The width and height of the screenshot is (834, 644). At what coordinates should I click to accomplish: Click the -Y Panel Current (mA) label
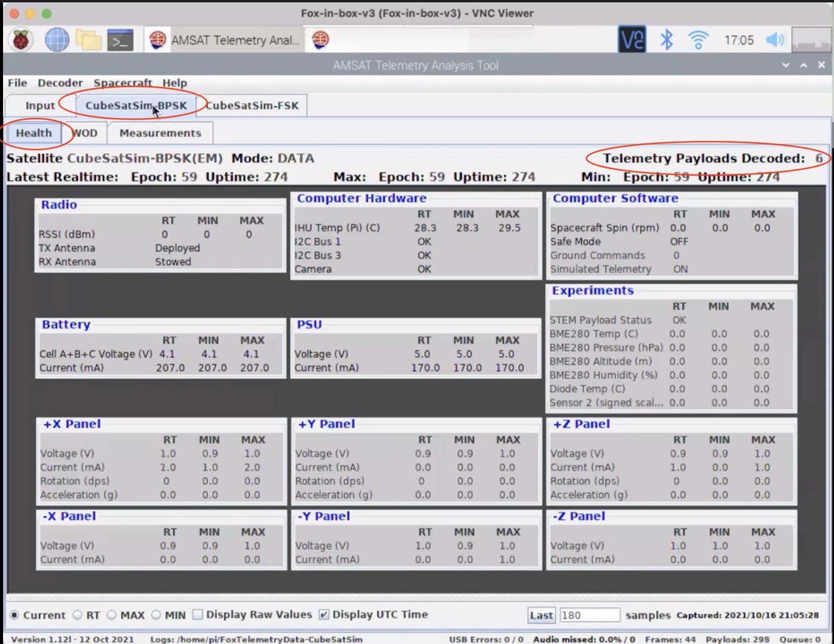click(x=327, y=560)
